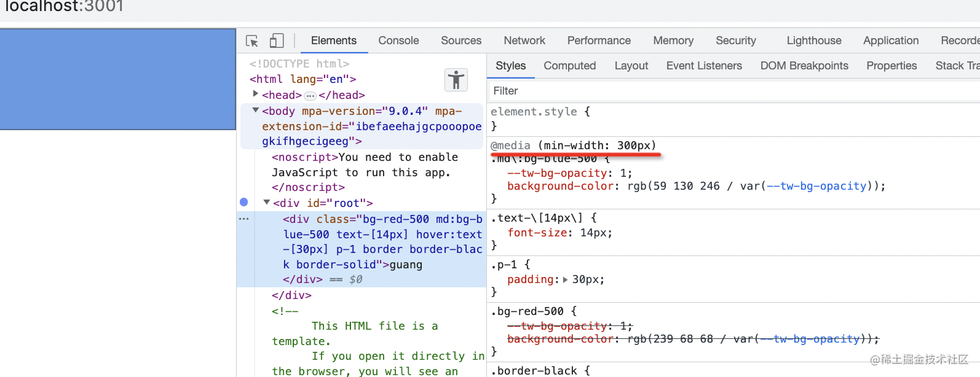Viewport: 980px width, 377px height.
Task: Toggle the device toolbar icon
Action: pyautogui.click(x=277, y=41)
